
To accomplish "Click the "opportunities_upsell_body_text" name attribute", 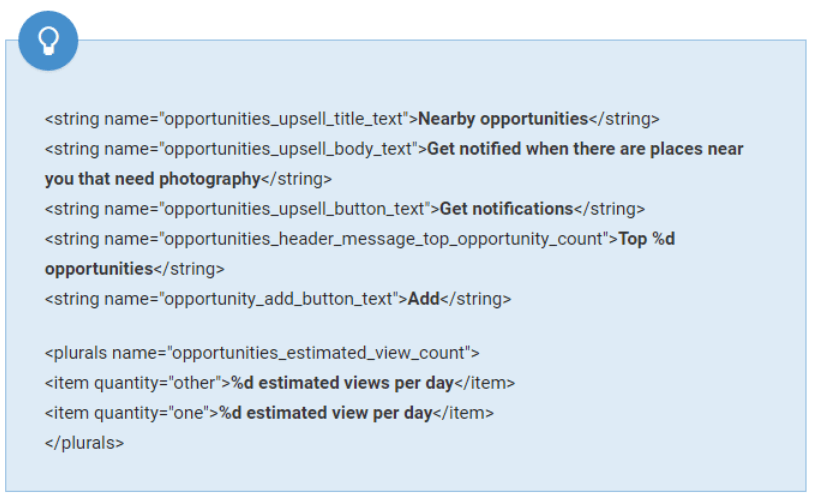I will click(x=289, y=149).
